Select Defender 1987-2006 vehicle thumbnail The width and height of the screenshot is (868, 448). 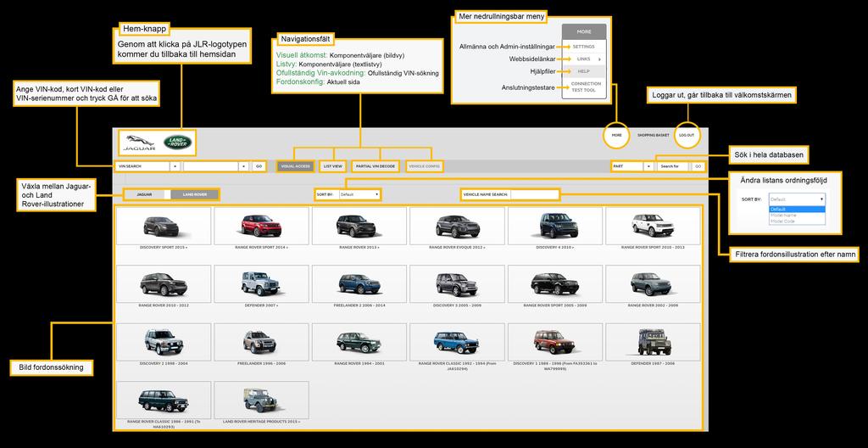(654, 342)
